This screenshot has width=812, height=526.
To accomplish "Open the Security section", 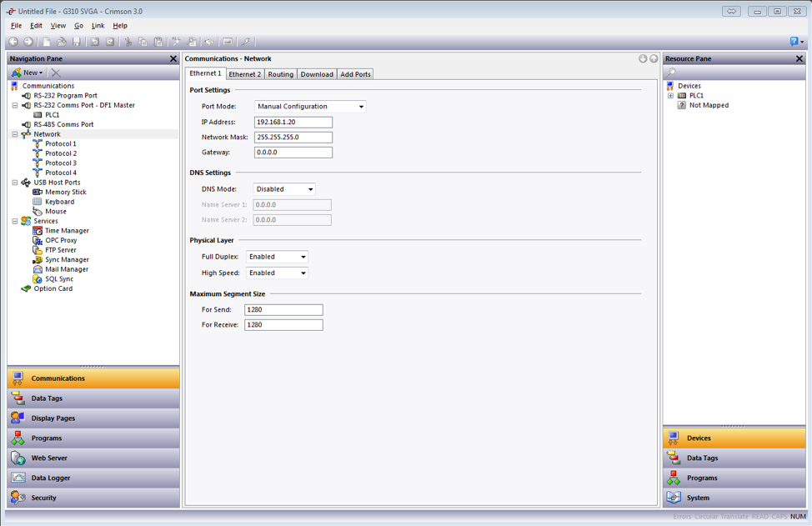I will (93, 498).
